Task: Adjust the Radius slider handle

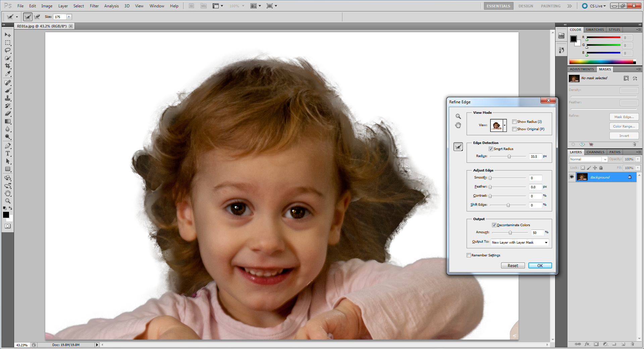Action: click(x=509, y=156)
